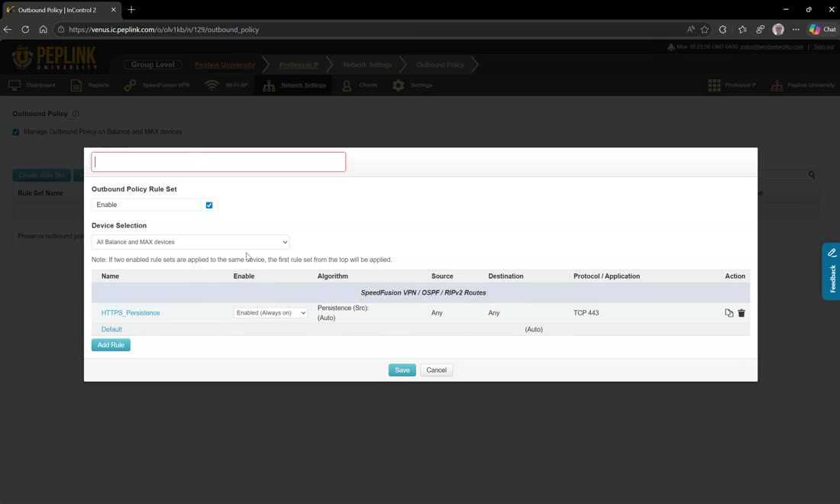Viewport: 840px width, 504px height.
Task: Open the Peplink University organization tree icon
Action: [777, 86]
